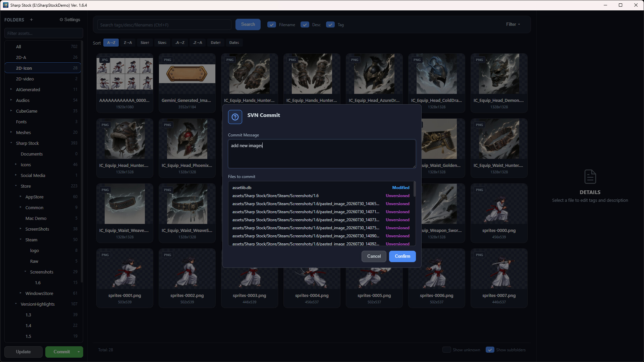The height and width of the screenshot is (362, 644).
Task: Select the sprites-0000.png thumbnail
Action: point(499,213)
